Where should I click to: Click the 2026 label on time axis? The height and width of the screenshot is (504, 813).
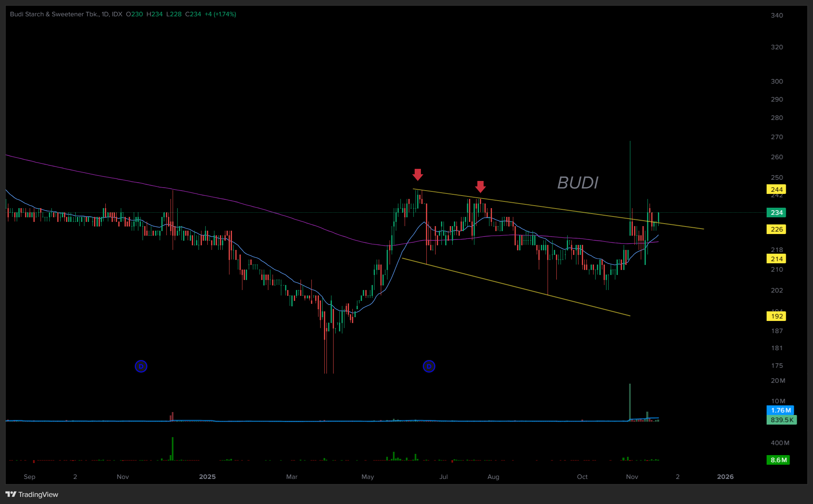coord(725,477)
